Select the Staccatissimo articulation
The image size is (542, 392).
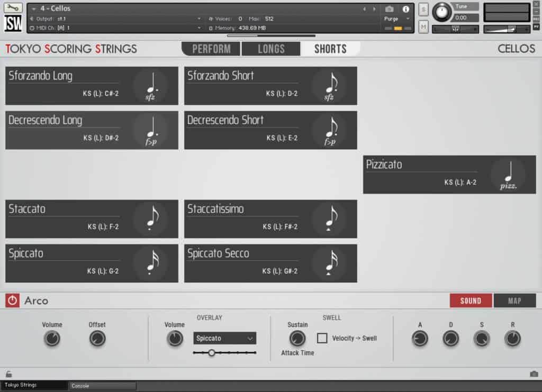pyautogui.click(x=270, y=219)
